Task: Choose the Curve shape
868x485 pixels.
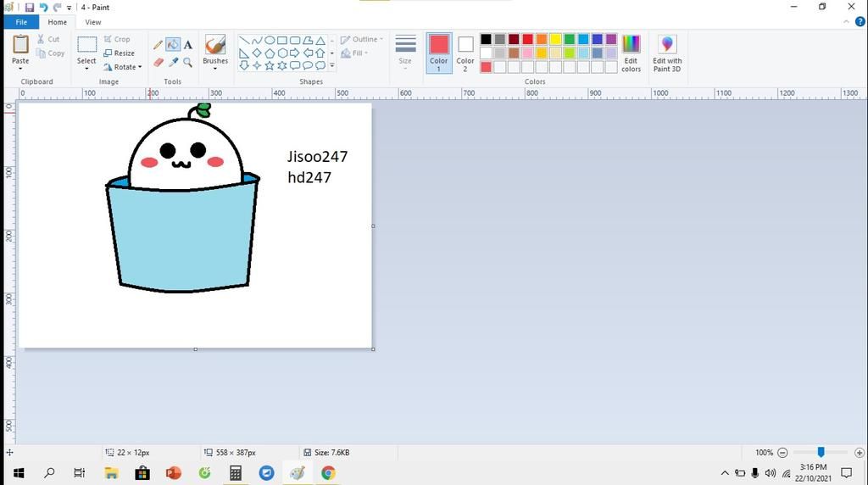Action: point(257,41)
